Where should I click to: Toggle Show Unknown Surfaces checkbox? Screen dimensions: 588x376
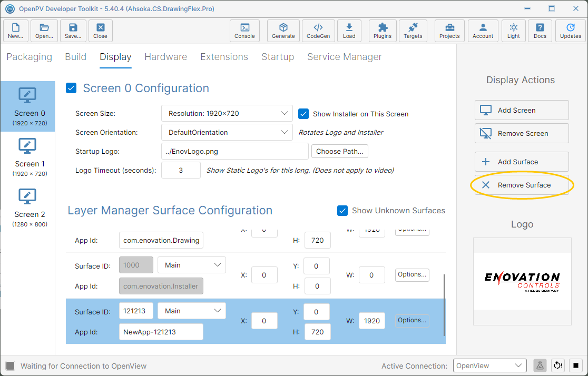342,211
